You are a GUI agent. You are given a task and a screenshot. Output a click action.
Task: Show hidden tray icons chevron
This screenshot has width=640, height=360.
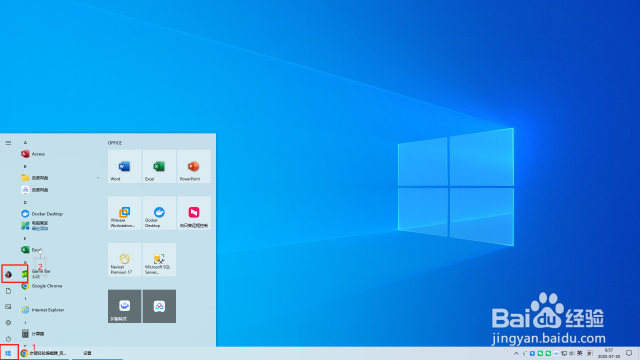tap(516, 353)
